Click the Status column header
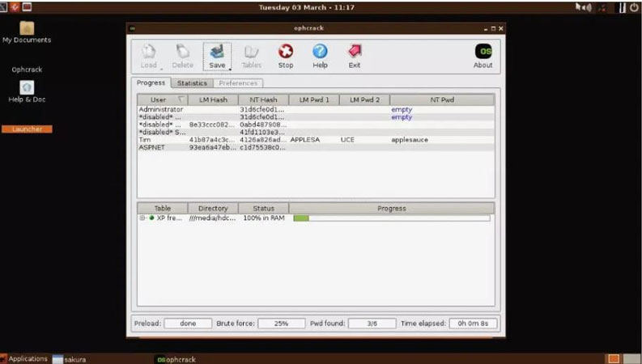 (x=263, y=208)
